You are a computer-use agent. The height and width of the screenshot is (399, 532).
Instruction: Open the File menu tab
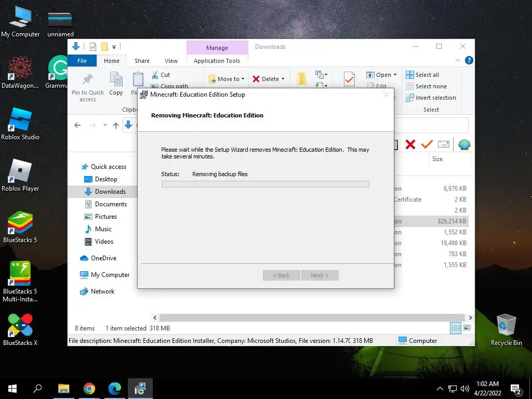(x=82, y=61)
